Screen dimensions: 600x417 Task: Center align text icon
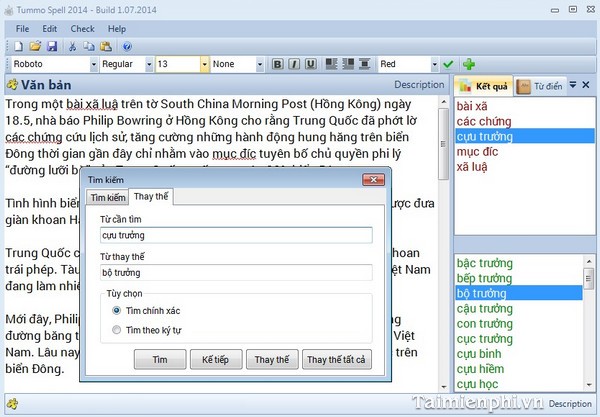[x=365, y=64]
